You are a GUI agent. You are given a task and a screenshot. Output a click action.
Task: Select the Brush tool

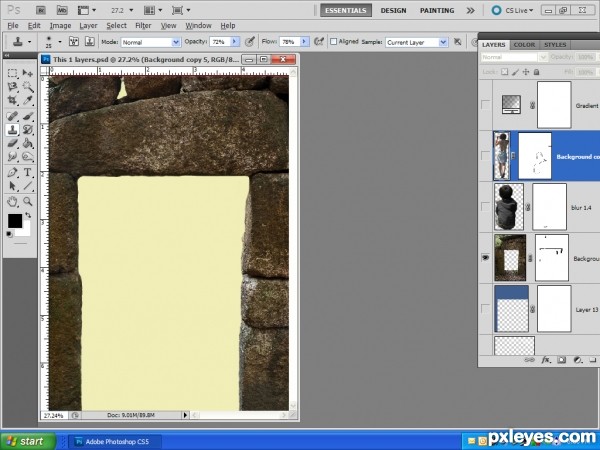point(27,116)
